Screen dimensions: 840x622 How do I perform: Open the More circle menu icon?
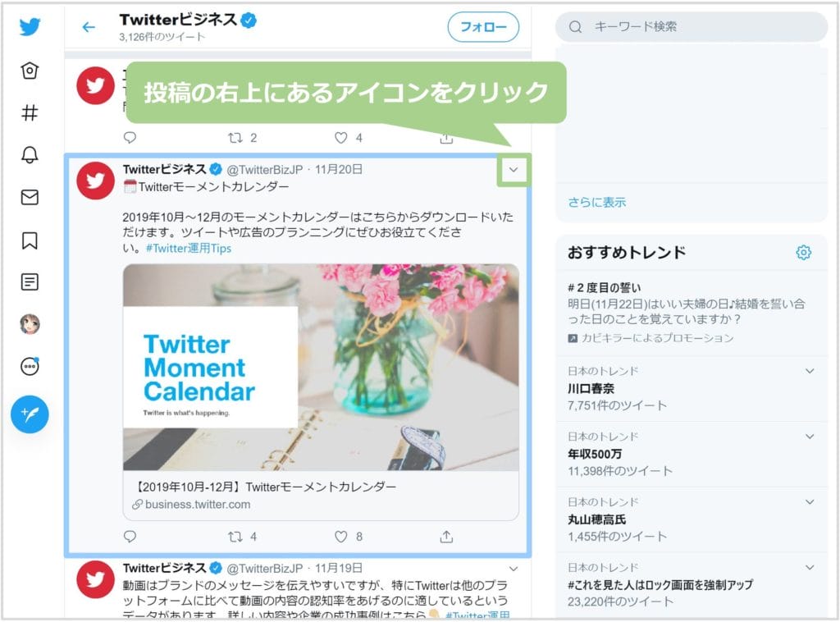click(30, 367)
